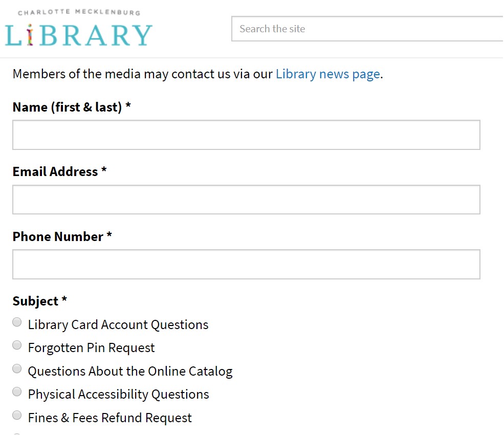Select the Questions About the Online Catalog radio button

[17, 369]
